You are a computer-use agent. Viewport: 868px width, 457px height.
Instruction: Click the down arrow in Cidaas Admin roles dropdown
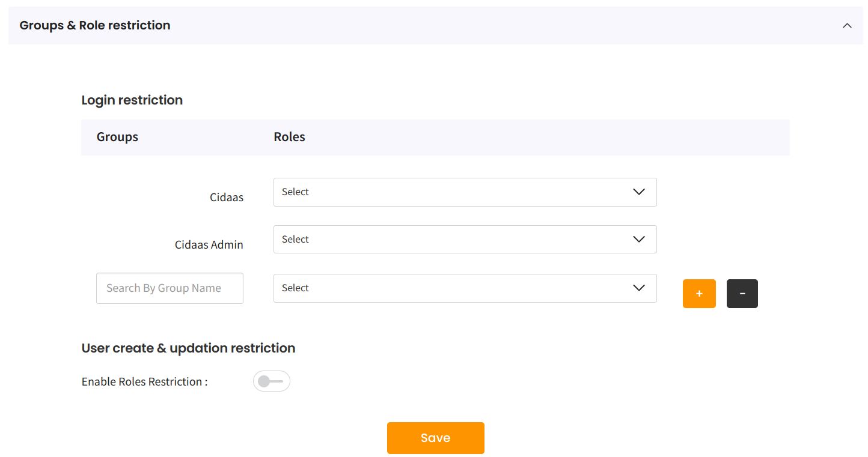(639, 240)
